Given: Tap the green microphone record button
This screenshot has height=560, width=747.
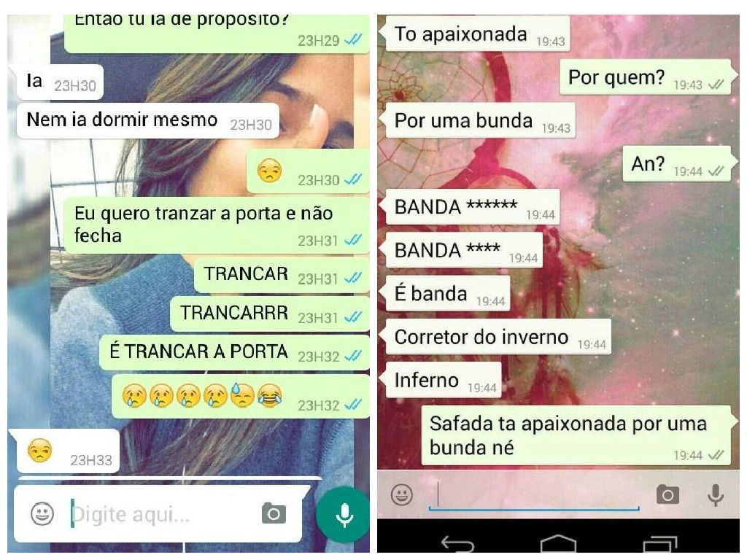Looking at the screenshot, I should pos(344,516).
